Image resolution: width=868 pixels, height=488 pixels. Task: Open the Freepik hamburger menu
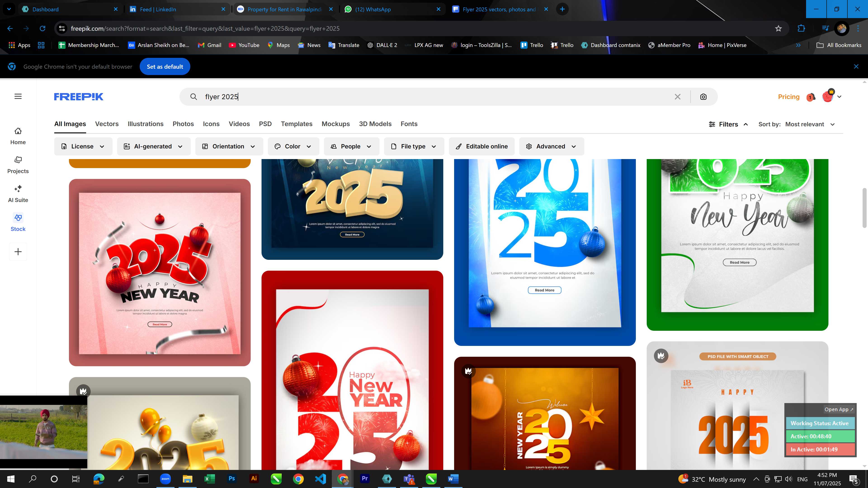(x=18, y=96)
